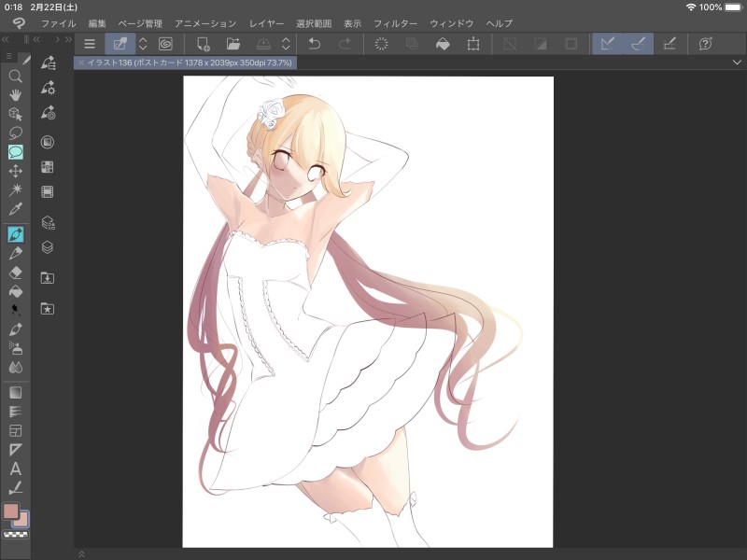Viewport: 747px width, 560px height.
Task: Open the favorite materials star folder
Action: [x=48, y=309]
